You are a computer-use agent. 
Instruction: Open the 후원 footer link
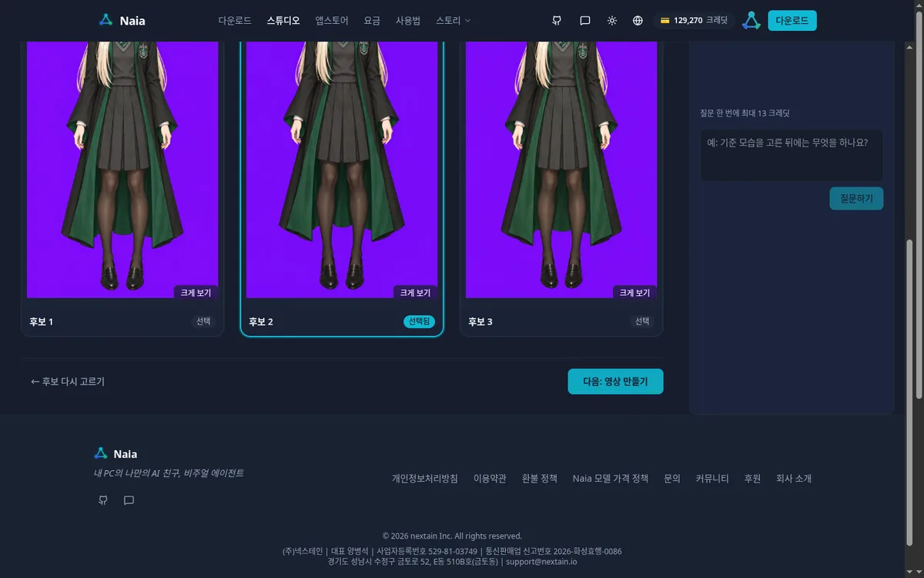tap(752, 479)
